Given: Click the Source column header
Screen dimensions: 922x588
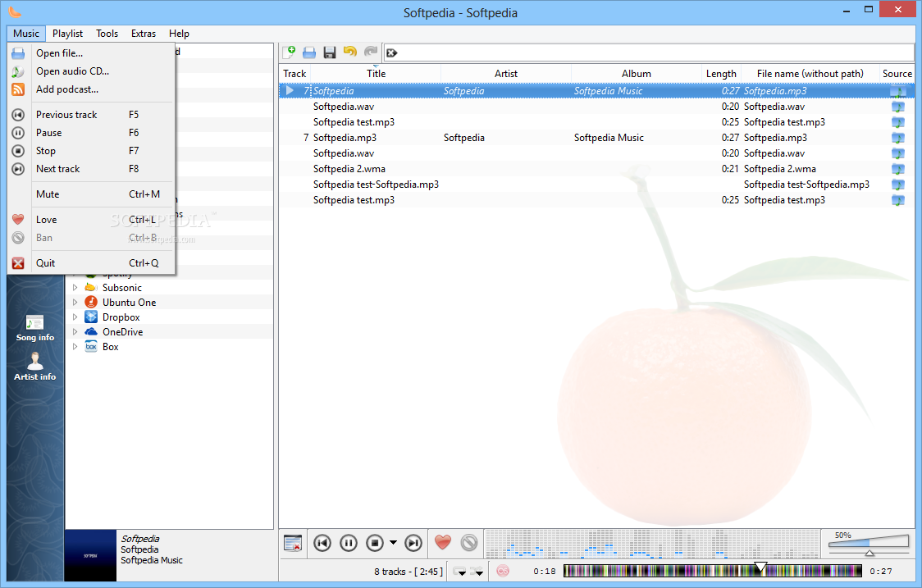Looking at the screenshot, I should click(x=897, y=74).
